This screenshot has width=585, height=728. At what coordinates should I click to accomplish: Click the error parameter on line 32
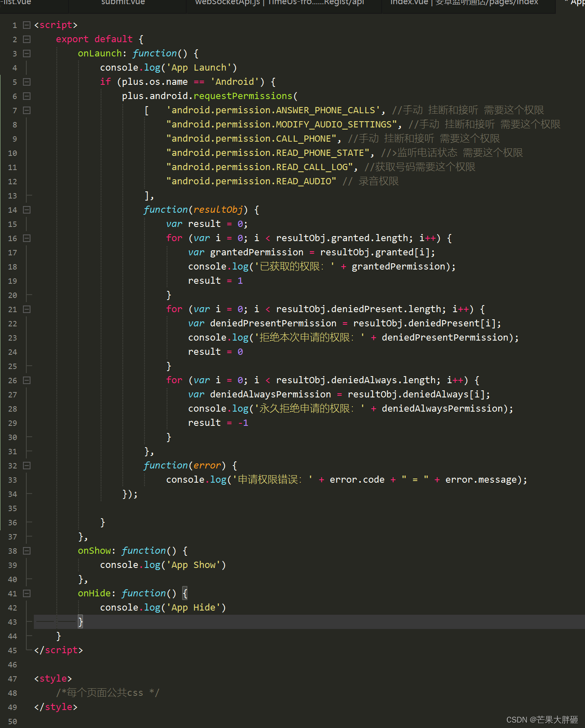pos(207,466)
